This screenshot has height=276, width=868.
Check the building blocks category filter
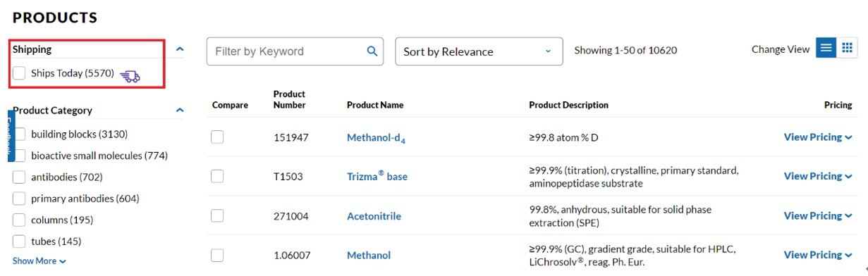[19, 134]
